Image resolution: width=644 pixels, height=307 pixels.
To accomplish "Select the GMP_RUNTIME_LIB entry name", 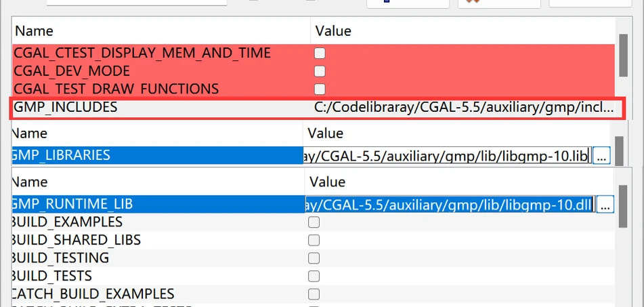I will pyautogui.click(x=72, y=203).
